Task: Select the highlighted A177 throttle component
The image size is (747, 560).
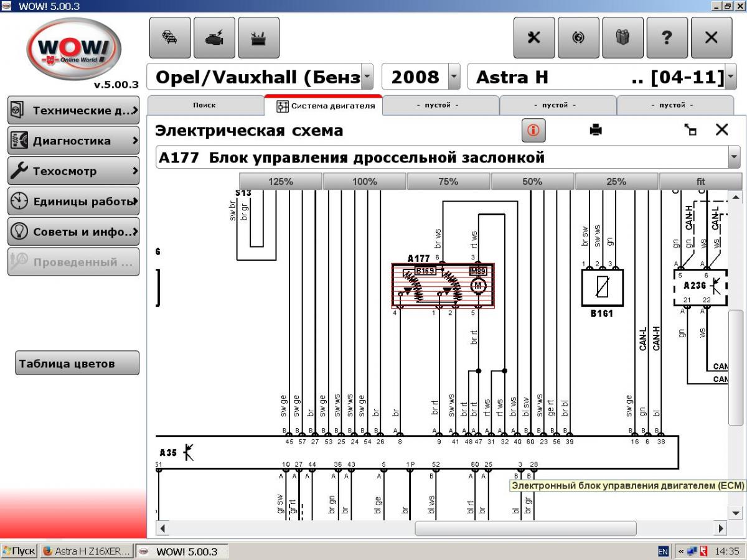Action: (443, 286)
